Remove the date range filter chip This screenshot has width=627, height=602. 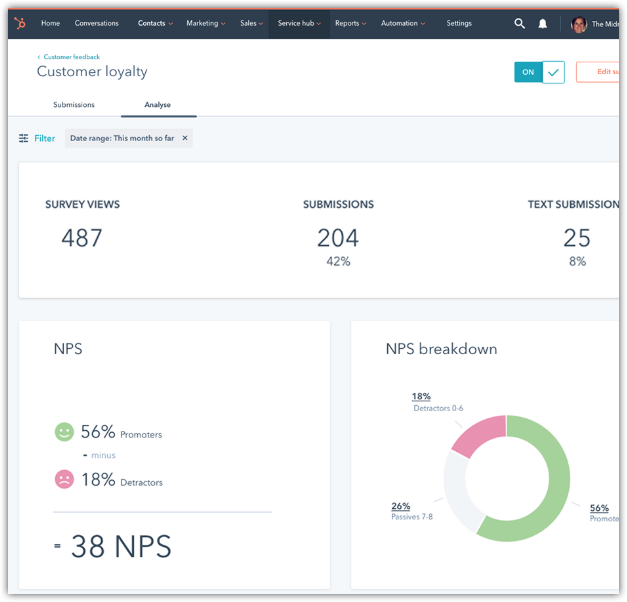tap(185, 138)
